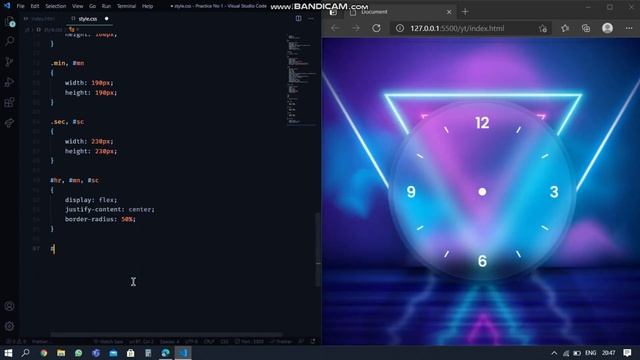The image size is (640, 360).
Task: Close the Document browser tab
Action: 449,12
